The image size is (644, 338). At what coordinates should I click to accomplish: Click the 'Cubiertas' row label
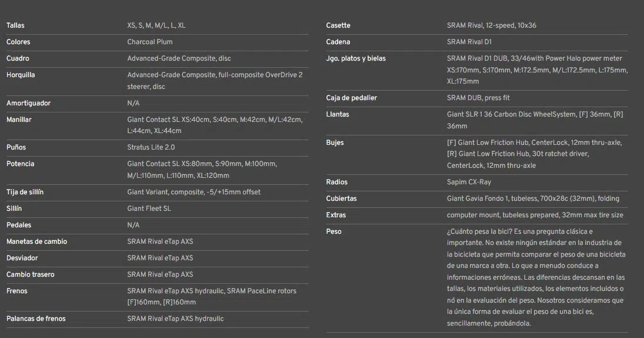click(x=341, y=199)
